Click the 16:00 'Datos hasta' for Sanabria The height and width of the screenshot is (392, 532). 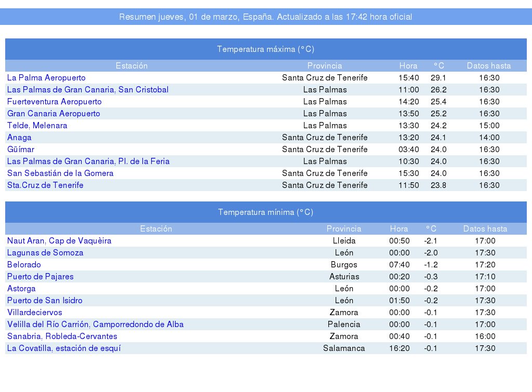tap(485, 336)
